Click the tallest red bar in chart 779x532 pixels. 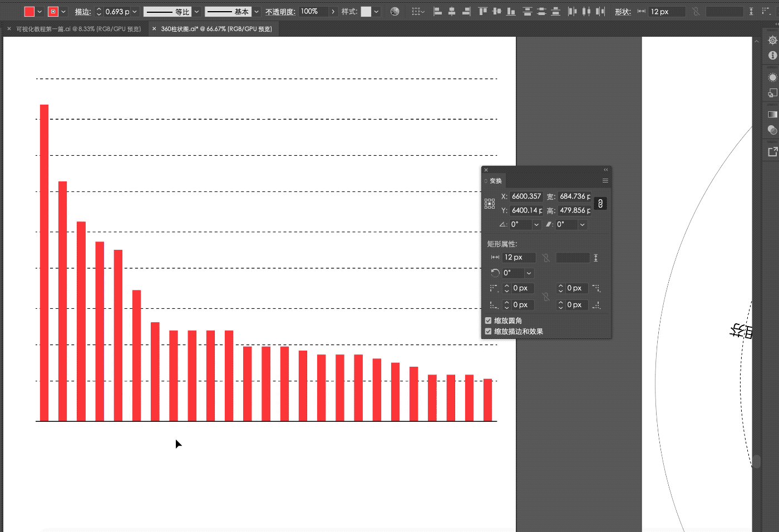pos(44,263)
